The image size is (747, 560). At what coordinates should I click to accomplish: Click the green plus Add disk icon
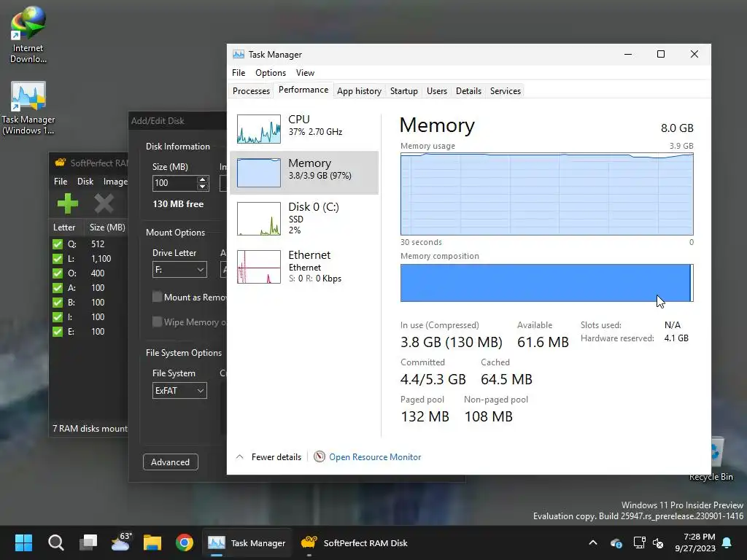coord(67,204)
